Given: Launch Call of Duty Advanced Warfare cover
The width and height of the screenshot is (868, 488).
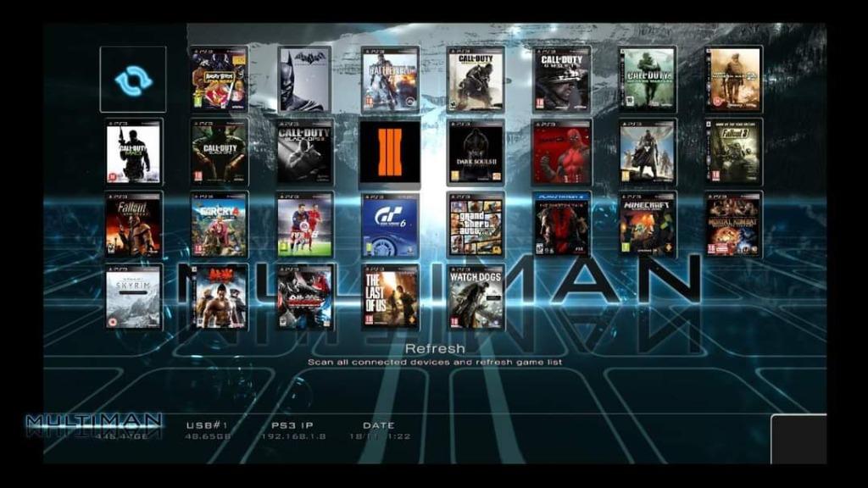Looking at the screenshot, I should click(476, 80).
